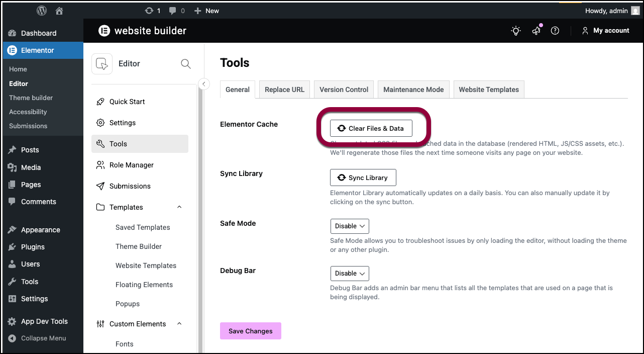Click the home site icon in admin bar
The width and height of the screenshot is (644, 354).
(59, 11)
